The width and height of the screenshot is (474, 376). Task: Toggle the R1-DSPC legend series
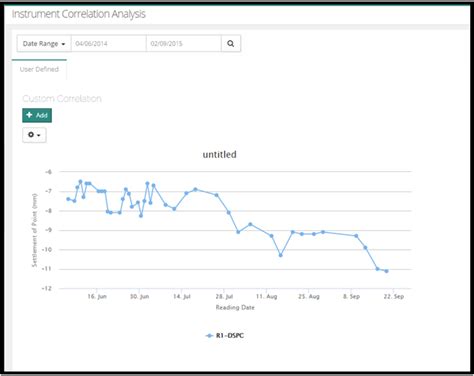[x=225, y=336]
